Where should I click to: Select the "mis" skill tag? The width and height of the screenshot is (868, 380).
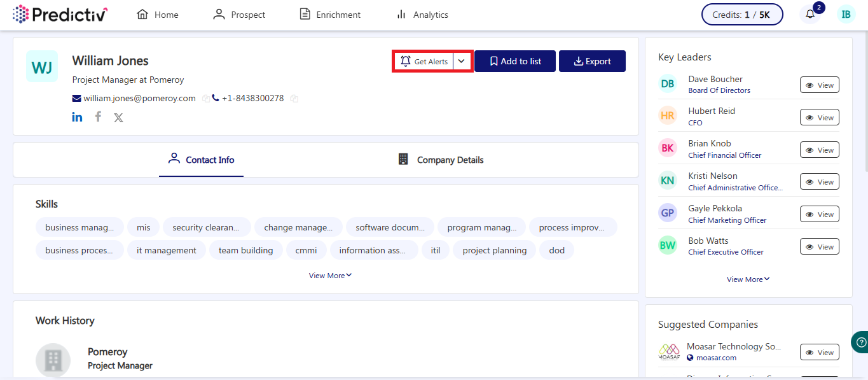[x=144, y=227]
